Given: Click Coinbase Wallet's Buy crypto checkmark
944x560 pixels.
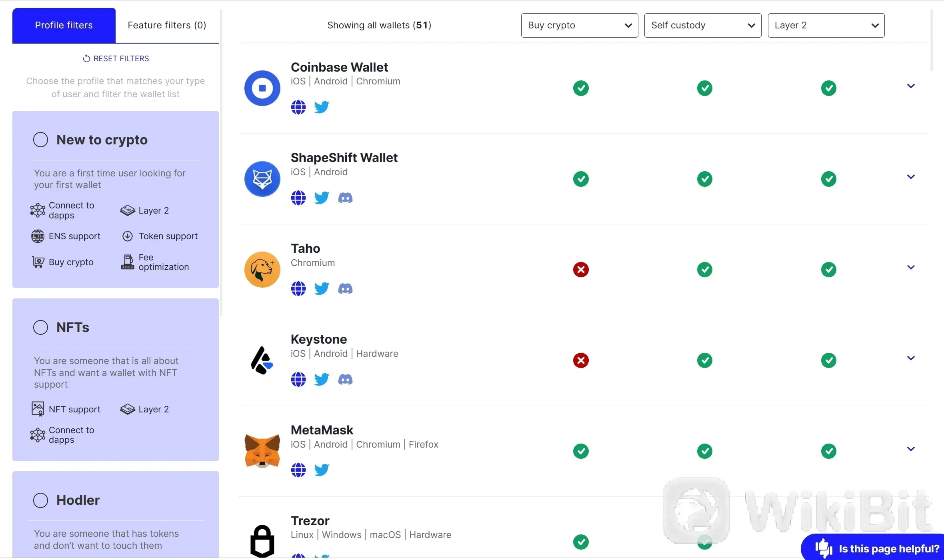Looking at the screenshot, I should tap(581, 88).
